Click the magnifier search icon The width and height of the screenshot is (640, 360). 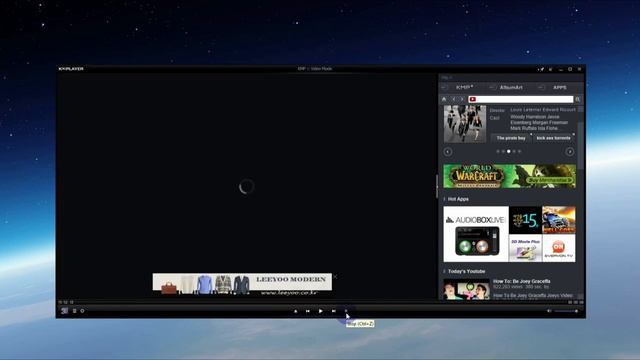(x=578, y=99)
